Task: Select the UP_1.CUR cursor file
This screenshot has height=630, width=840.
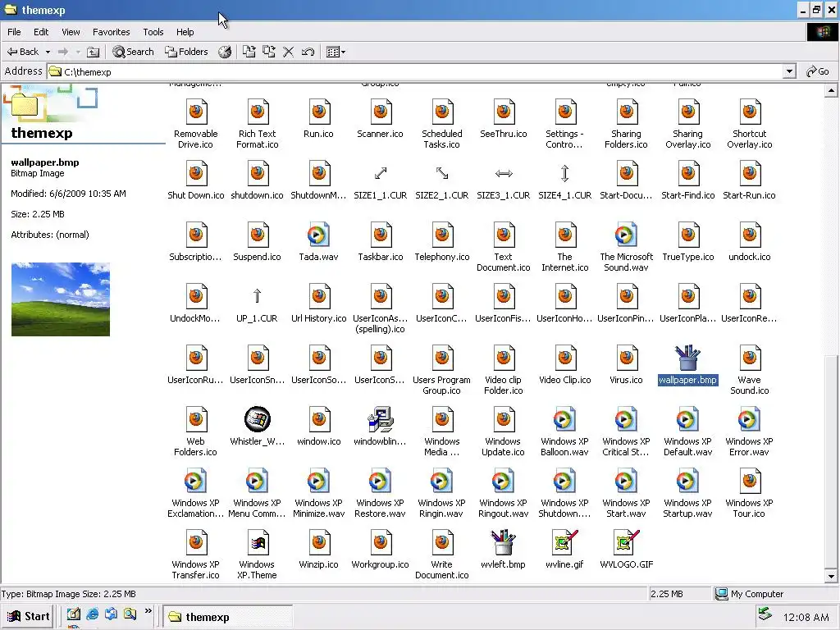Action: 257,304
